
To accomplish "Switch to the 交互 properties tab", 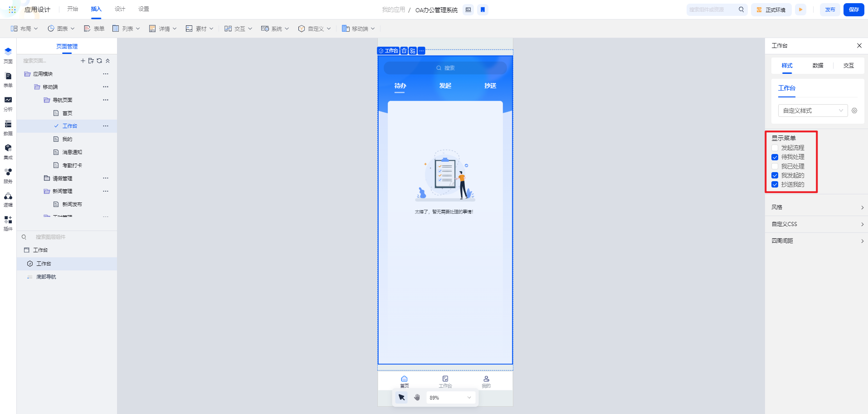I will click(848, 66).
